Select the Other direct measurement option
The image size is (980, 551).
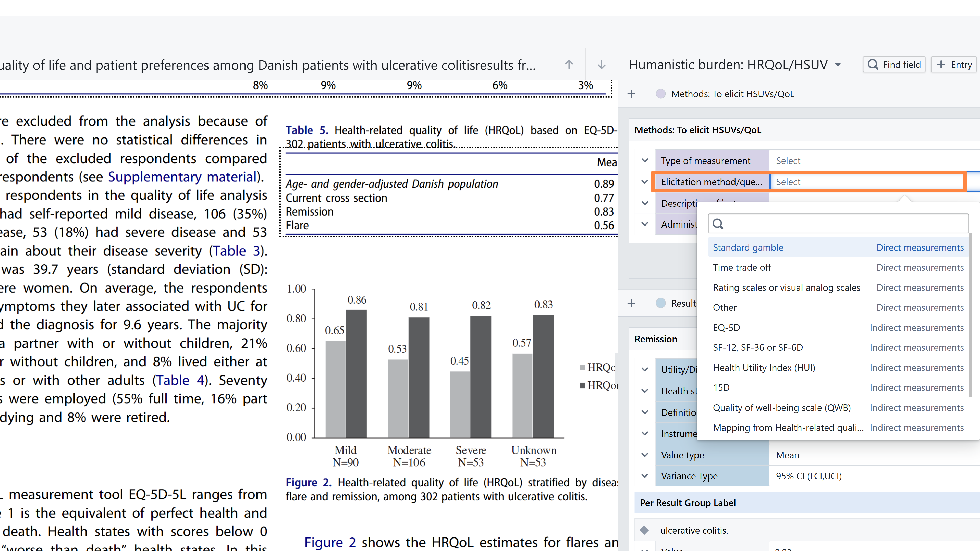click(838, 307)
